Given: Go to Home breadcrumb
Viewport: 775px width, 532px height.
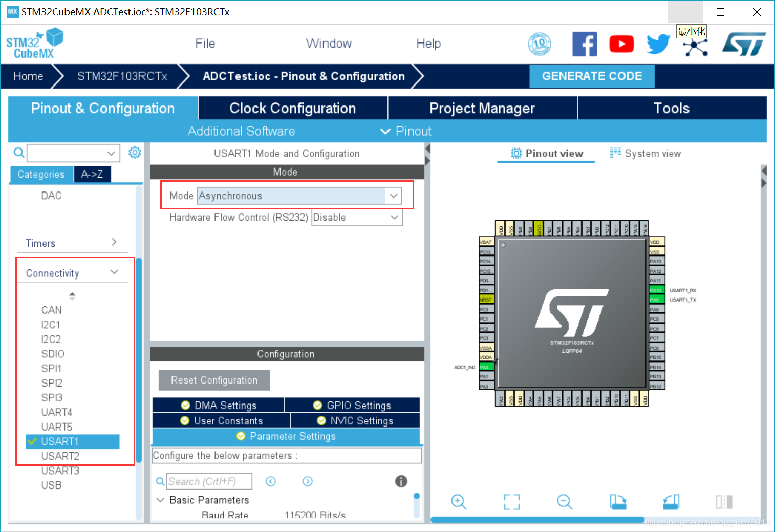Looking at the screenshot, I should point(28,76).
